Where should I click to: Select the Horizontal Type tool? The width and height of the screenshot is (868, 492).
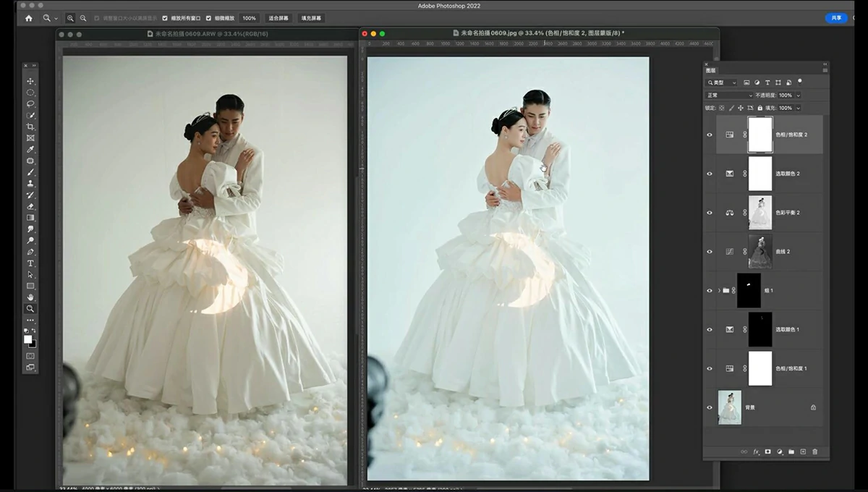coord(30,263)
